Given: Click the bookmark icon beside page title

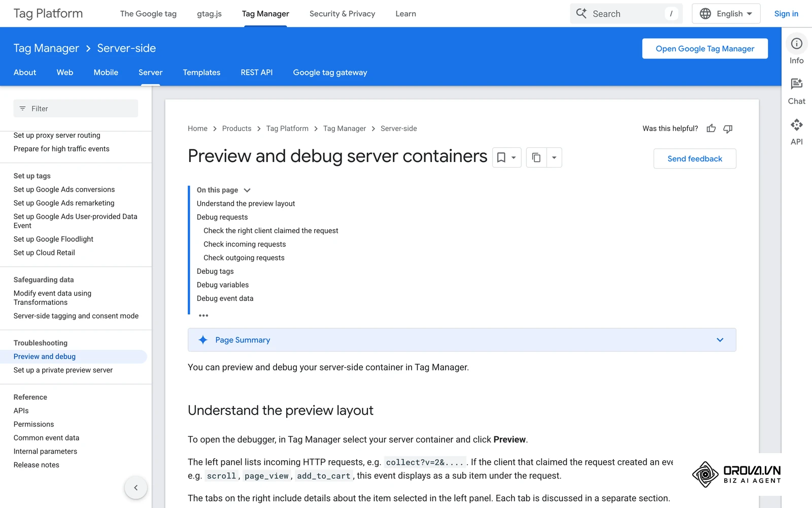Looking at the screenshot, I should [x=501, y=157].
